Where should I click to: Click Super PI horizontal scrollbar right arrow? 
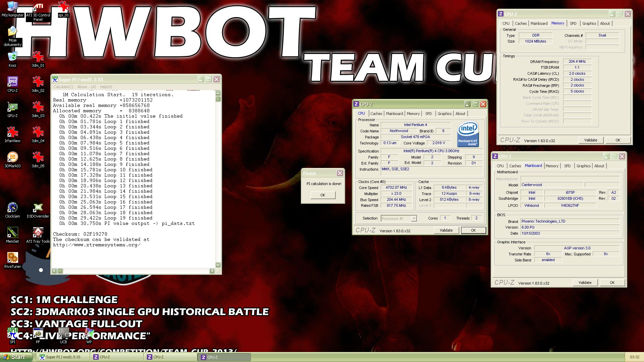(212, 271)
